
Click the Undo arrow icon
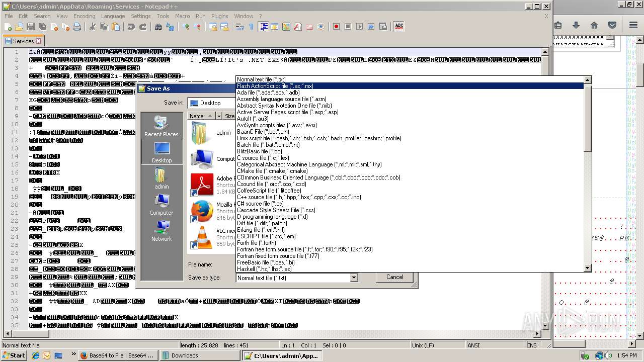point(131,27)
